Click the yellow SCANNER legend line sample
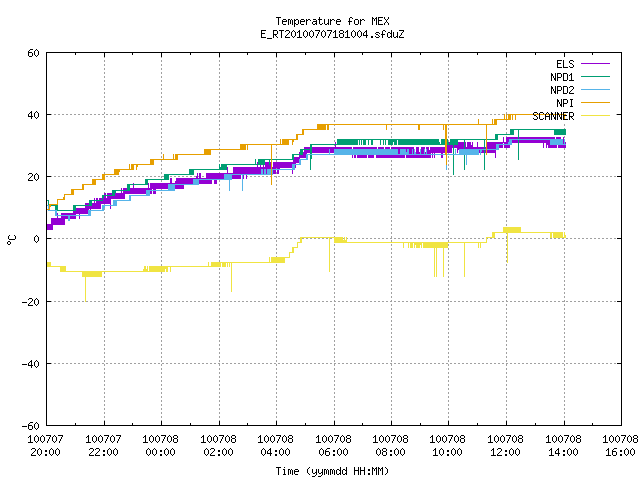640x480 pixels. 595,116
